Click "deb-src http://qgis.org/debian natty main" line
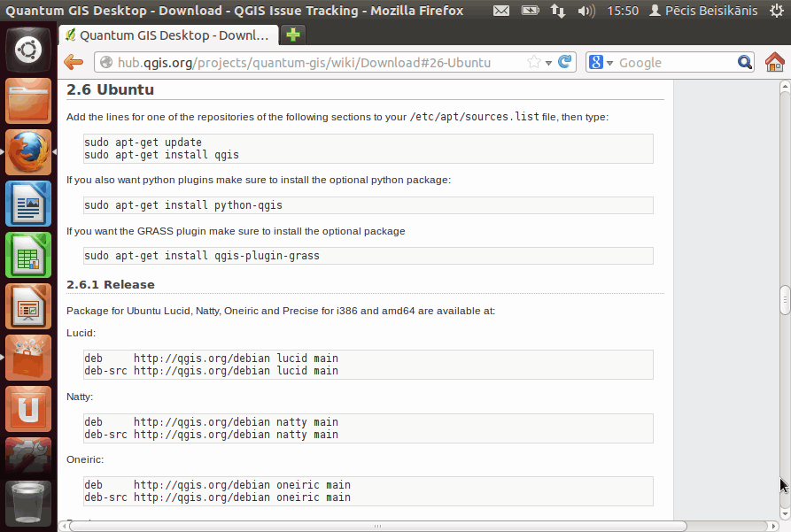 click(x=211, y=434)
